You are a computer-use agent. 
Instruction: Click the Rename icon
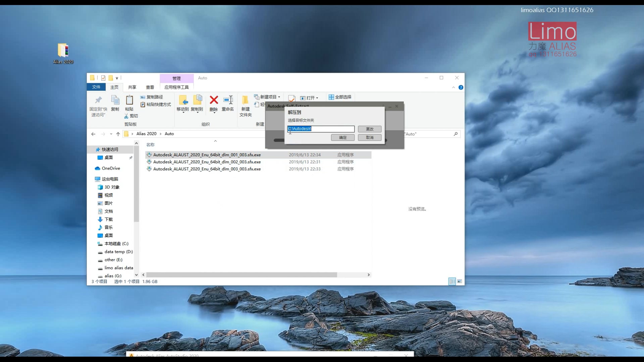tap(228, 100)
